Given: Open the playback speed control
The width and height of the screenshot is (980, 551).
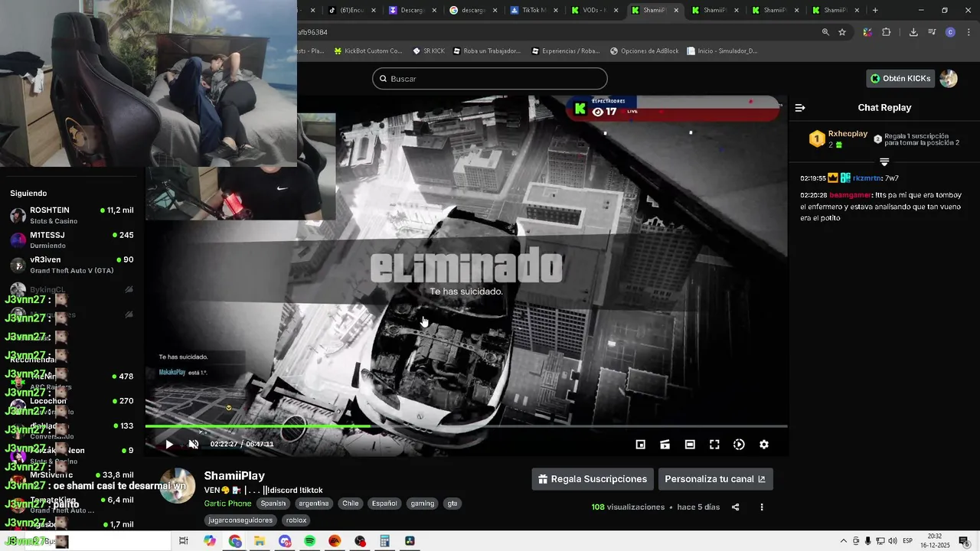Looking at the screenshot, I should (739, 445).
